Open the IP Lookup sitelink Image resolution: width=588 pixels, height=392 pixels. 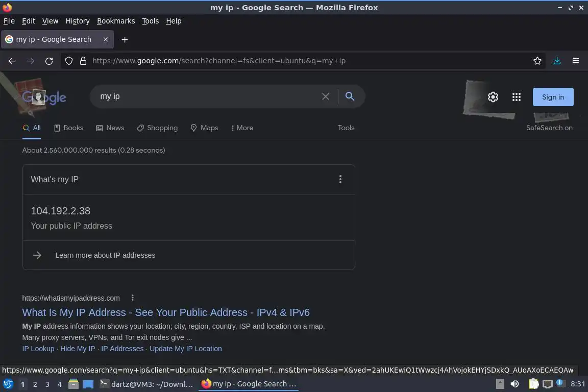point(38,349)
